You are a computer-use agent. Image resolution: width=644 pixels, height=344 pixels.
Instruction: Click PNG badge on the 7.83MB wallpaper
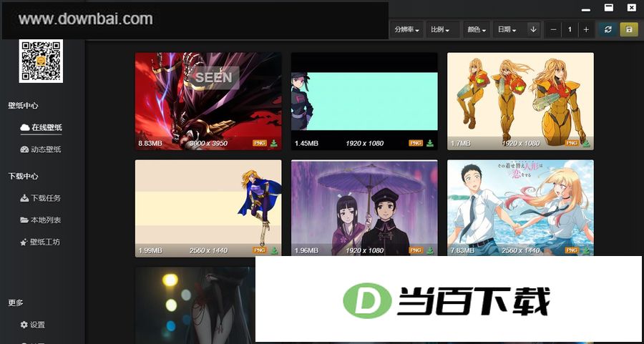click(572, 250)
